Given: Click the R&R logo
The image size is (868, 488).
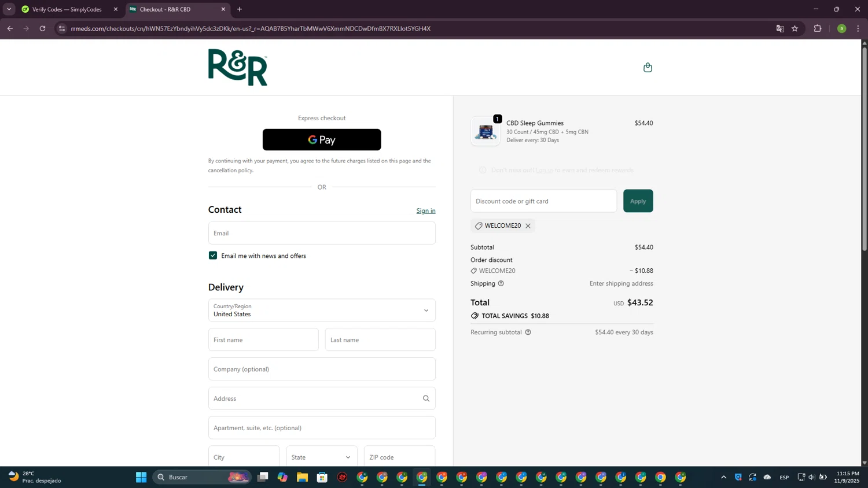Looking at the screenshot, I should pyautogui.click(x=238, y=68).
